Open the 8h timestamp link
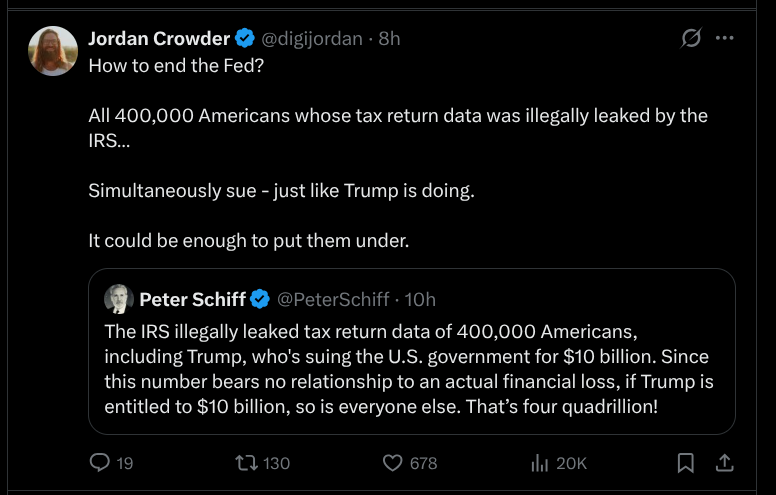This screenshot has width=776, height=495. coord(389,39)
